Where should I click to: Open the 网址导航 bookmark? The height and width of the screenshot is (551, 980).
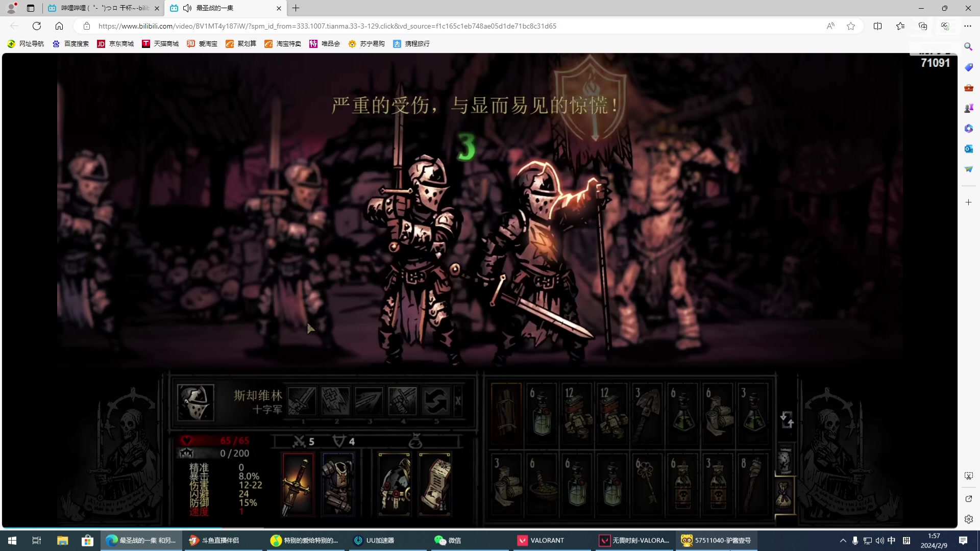(x=26, y=44)
